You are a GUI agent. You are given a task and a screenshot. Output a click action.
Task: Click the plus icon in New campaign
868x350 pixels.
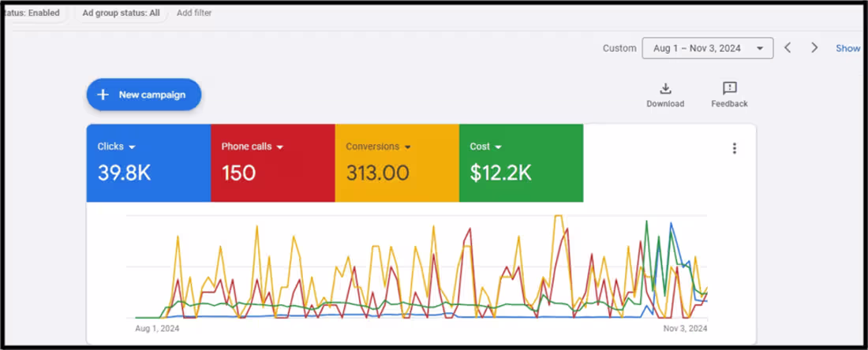click(x=103, y=95)
